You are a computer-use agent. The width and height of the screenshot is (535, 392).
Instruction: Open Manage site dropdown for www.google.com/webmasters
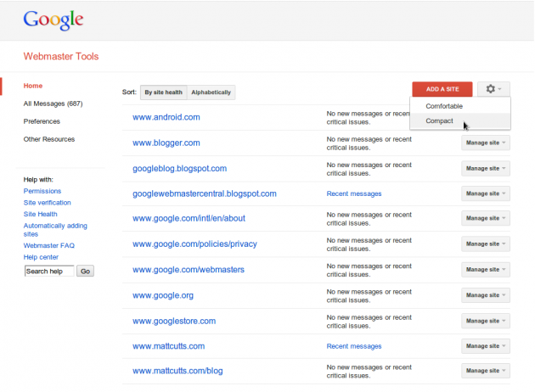point(486,270)
